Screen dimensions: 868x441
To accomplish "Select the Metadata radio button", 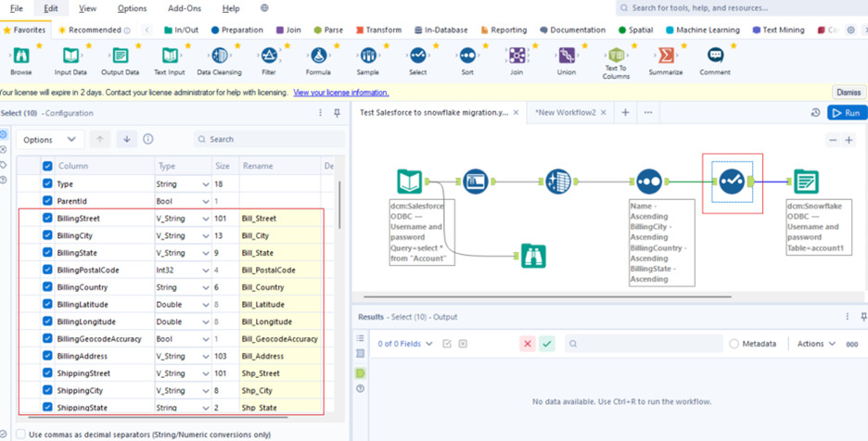I will point(734,344).
